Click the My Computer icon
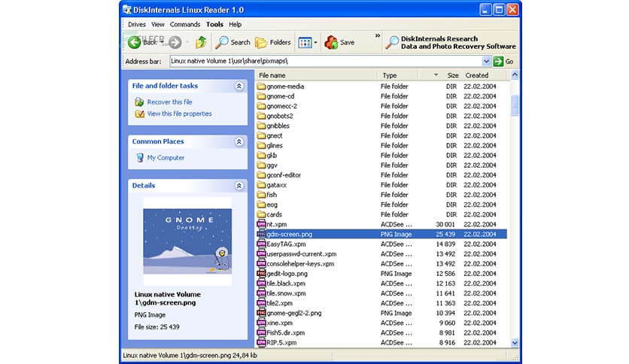 [140, 157]
